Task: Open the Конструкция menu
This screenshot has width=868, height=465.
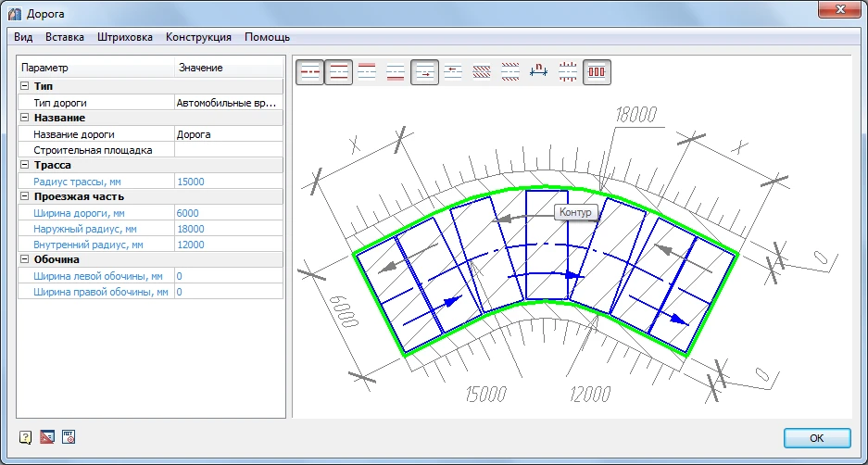Action: [x=198, y=37]
